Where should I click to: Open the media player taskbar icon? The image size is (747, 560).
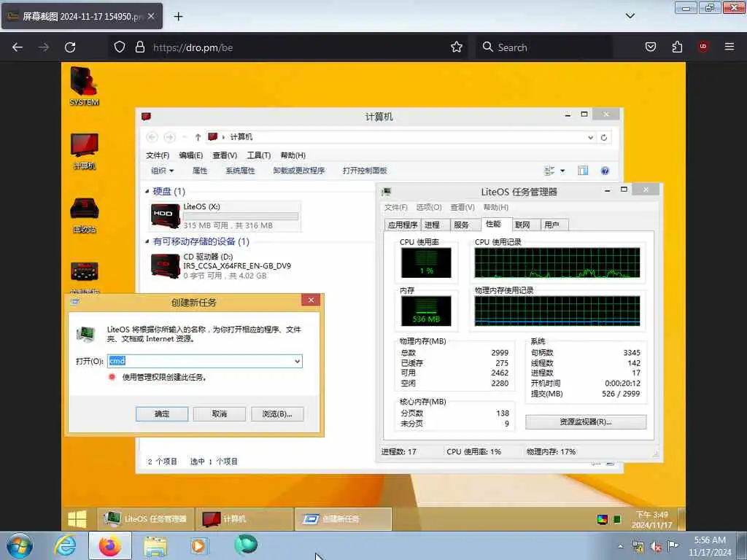[x=199, y=545]
